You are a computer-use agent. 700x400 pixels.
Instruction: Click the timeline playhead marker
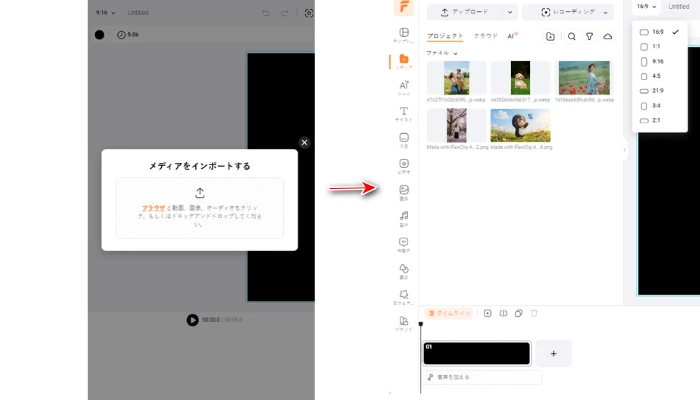tap(421, 324)
